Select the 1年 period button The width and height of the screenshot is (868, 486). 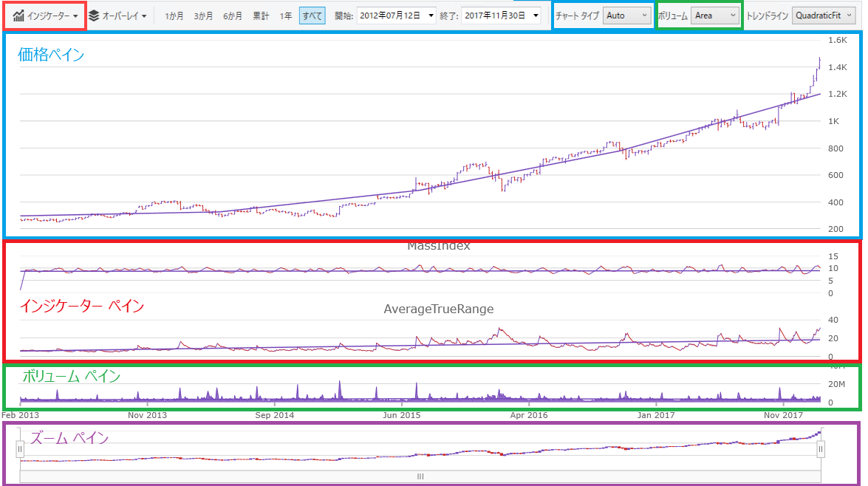point(285,13)
